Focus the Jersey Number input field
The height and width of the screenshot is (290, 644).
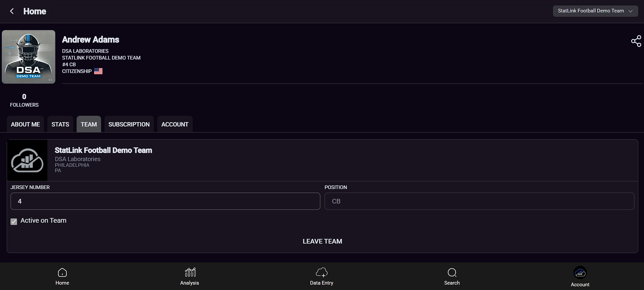[x=165, y=201]
